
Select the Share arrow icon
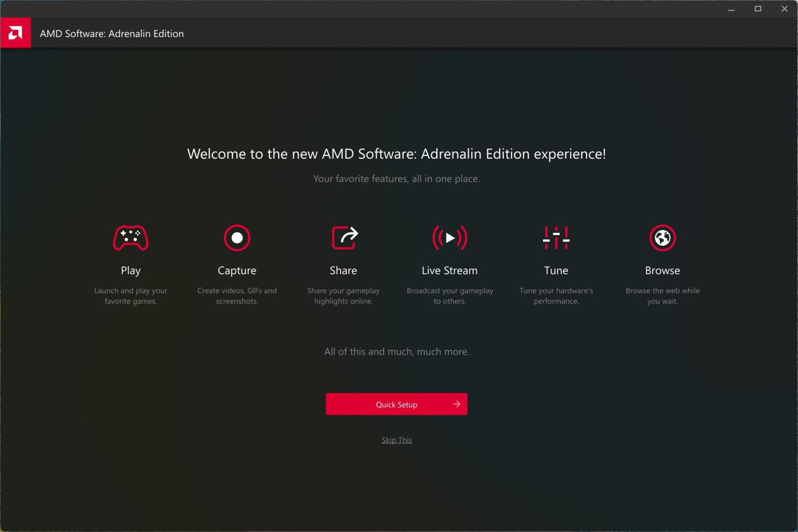pyautogui.click(x=343, y=238)
